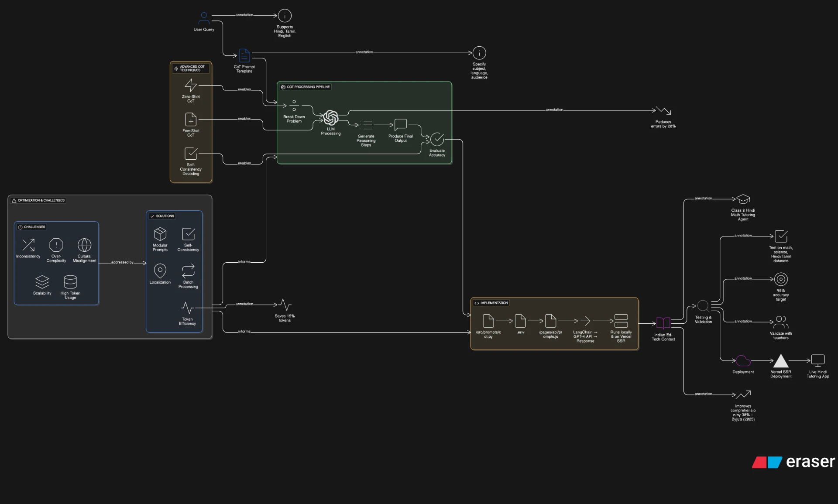Click the Produce Final Output chat icon
Image resolution: width=838 pixels, height=504 pixels.
pyautogui.click(x=401, y=125)
